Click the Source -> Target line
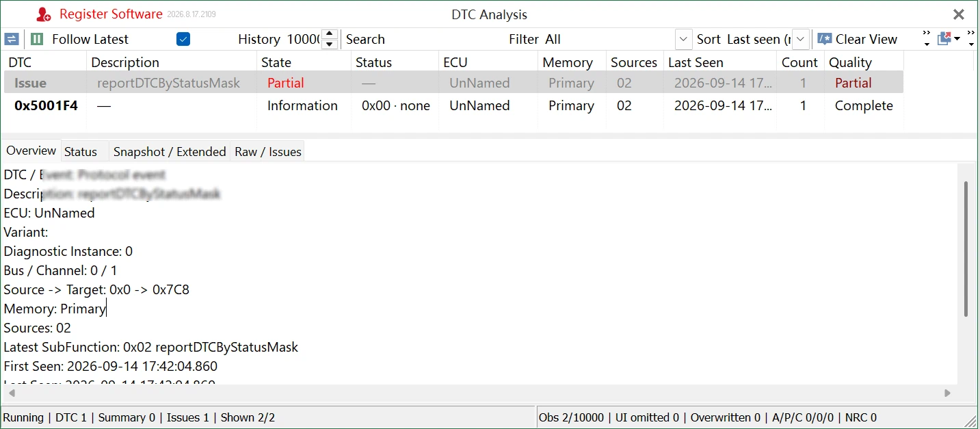The height and width of the screenshot is (429, 980). (96, 289)
